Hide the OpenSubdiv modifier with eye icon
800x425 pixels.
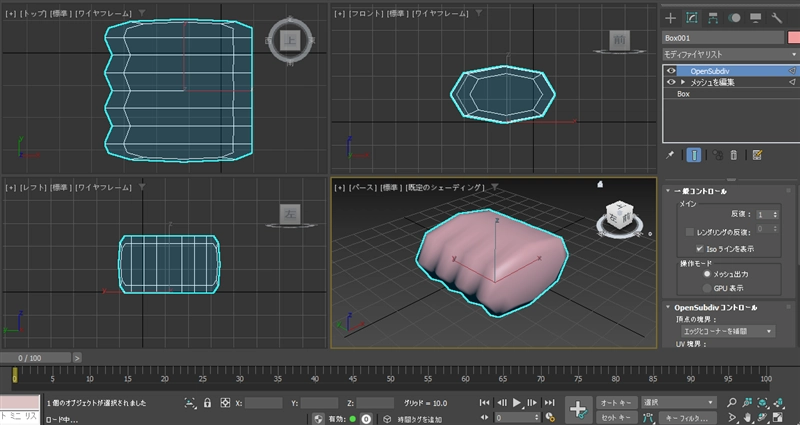coord(671,71)
